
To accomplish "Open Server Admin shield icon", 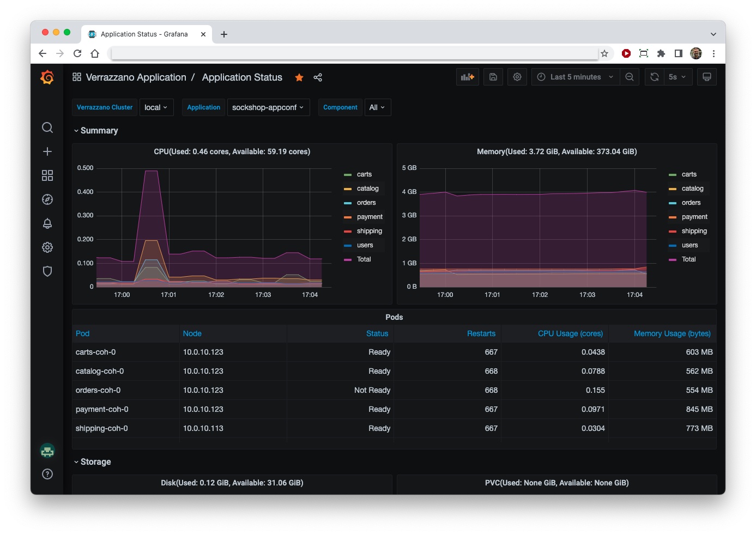I will [x=47, y=271].
